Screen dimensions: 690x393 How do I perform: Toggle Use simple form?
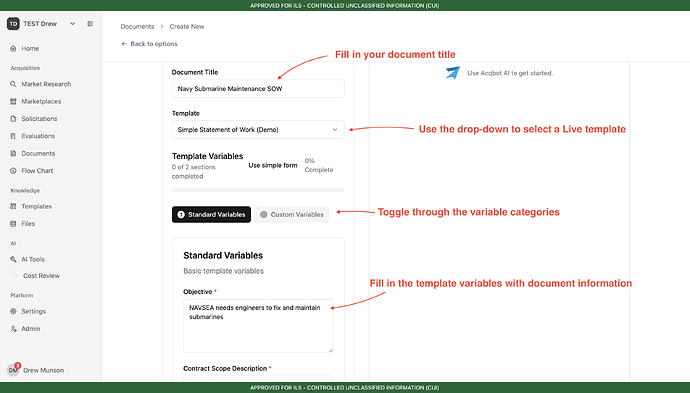pyautogui.click(x=273, y=165)
